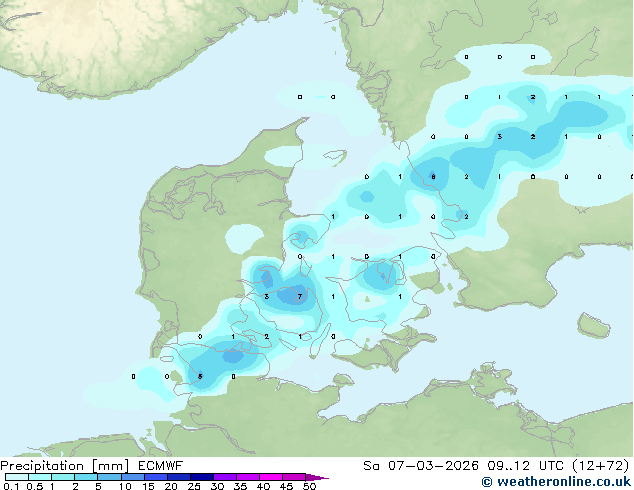This screenshot has width=634, height=490.
Task: Click the 10–15 mm legend color swatch
Action: 132,477
